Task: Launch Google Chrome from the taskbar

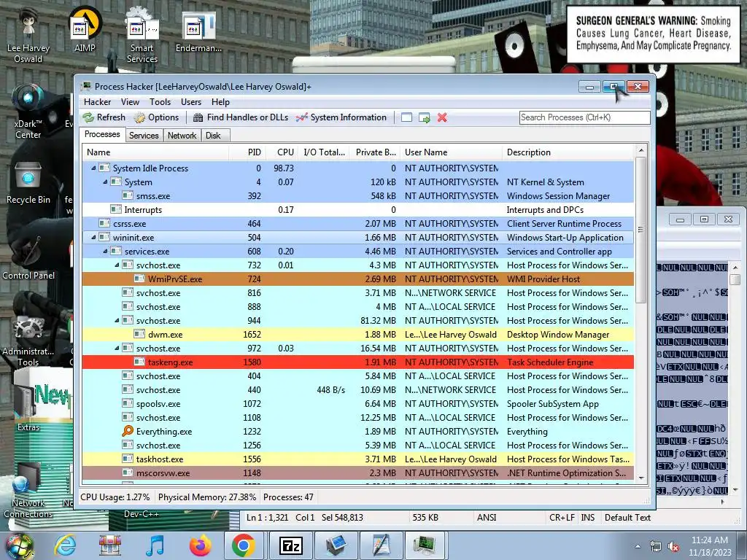Action: (x=244, y=545)
